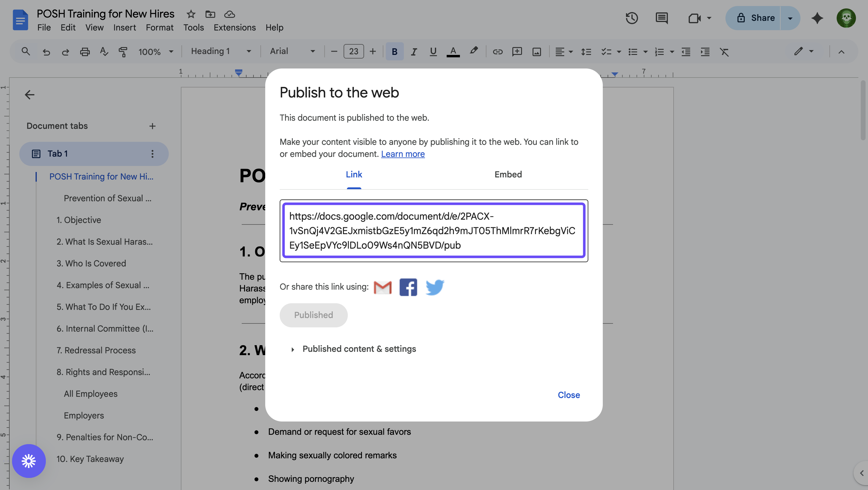Share link via Gmail icon

(x=382, y=287)
